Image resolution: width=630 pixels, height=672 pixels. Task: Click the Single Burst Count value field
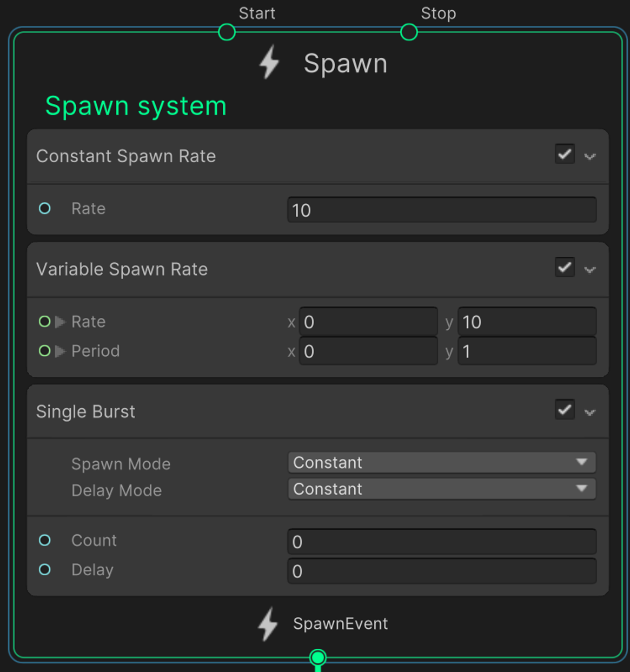click(441, 542)
